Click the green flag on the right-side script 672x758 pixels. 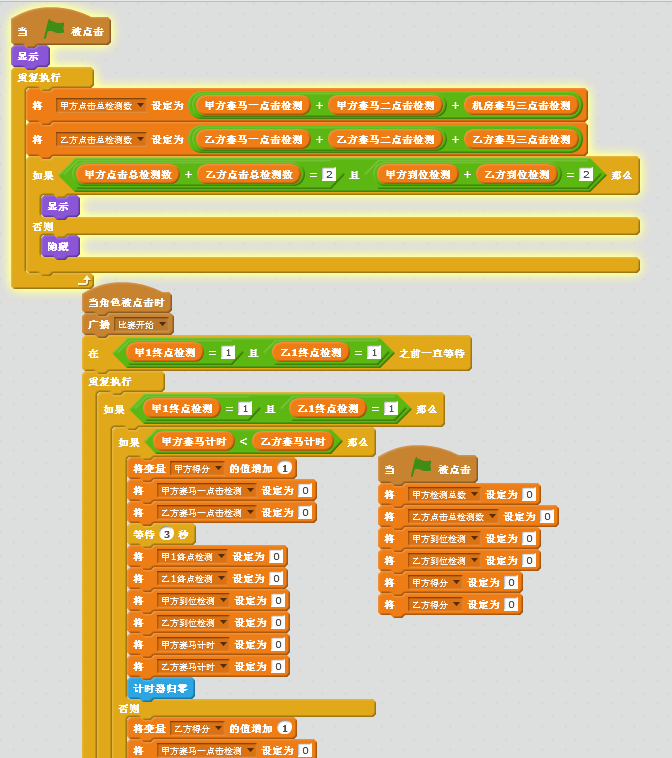[x=421, y=468]
